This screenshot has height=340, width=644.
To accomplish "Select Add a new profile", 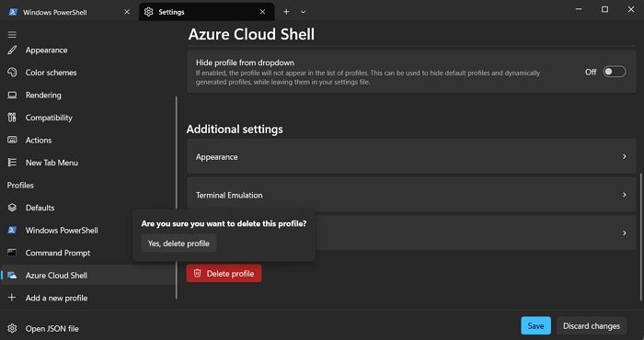I will (x=87, y=298).
